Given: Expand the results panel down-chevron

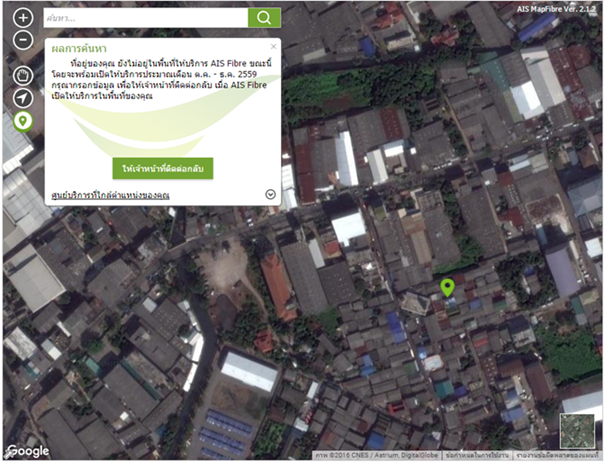Looking at the screenshot, I should tap(270, 194).
